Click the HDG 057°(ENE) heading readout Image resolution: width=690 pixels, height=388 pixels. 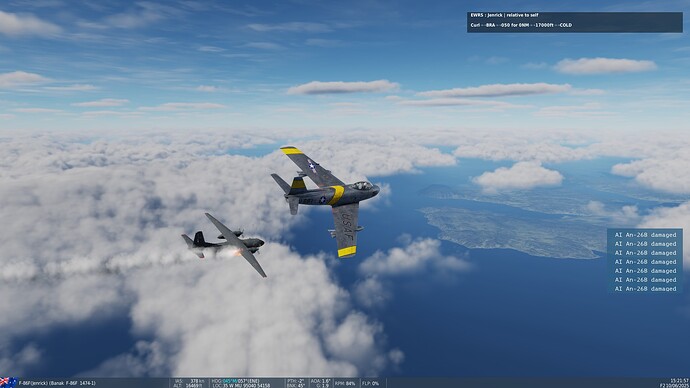pos(236,381)
